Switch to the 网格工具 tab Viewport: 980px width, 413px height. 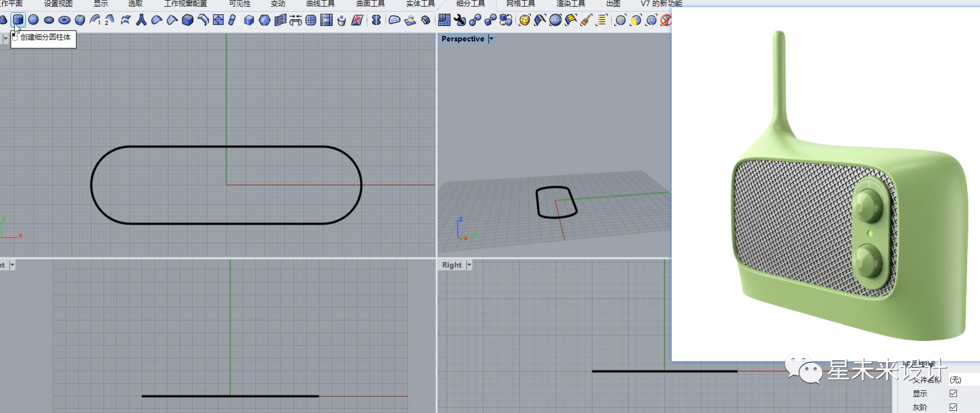click(x=521, y=4)
